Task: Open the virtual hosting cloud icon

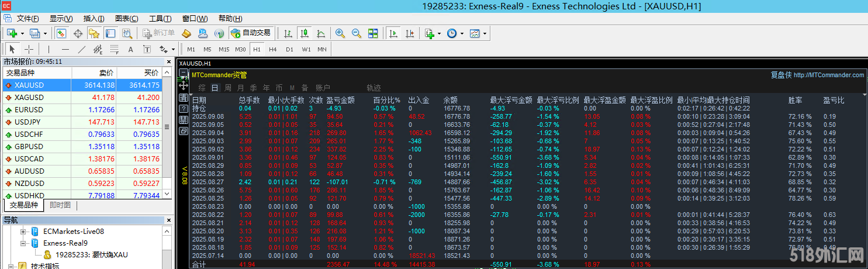Action: tap(203, 33)
